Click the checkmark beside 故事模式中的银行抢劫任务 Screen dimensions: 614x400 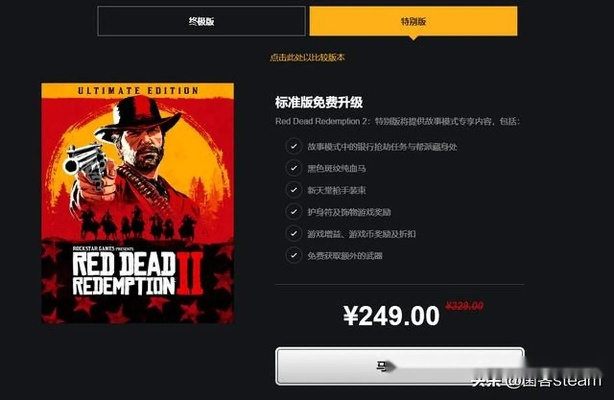click(293, 147)
